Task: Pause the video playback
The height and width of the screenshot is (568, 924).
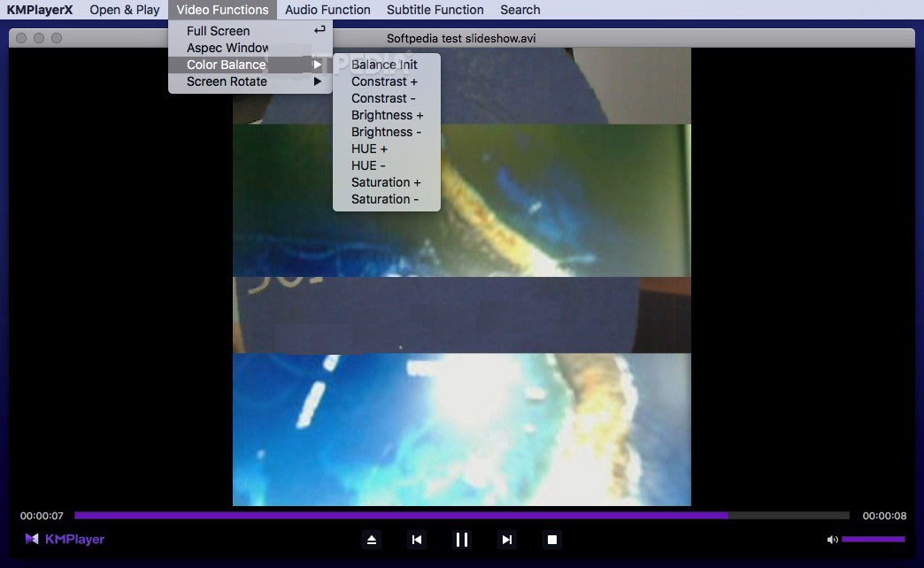Action: pyautogui.click(x=462, y=540)
